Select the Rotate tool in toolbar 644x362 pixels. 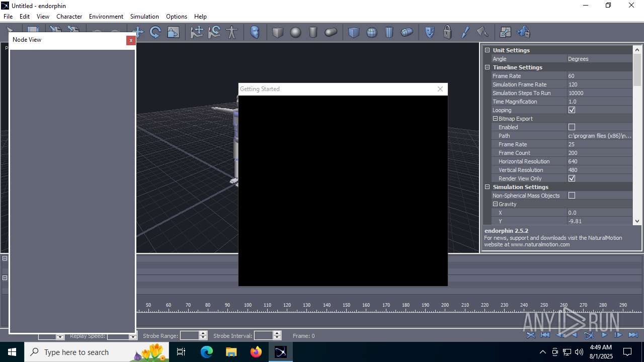tap(155, 32)
